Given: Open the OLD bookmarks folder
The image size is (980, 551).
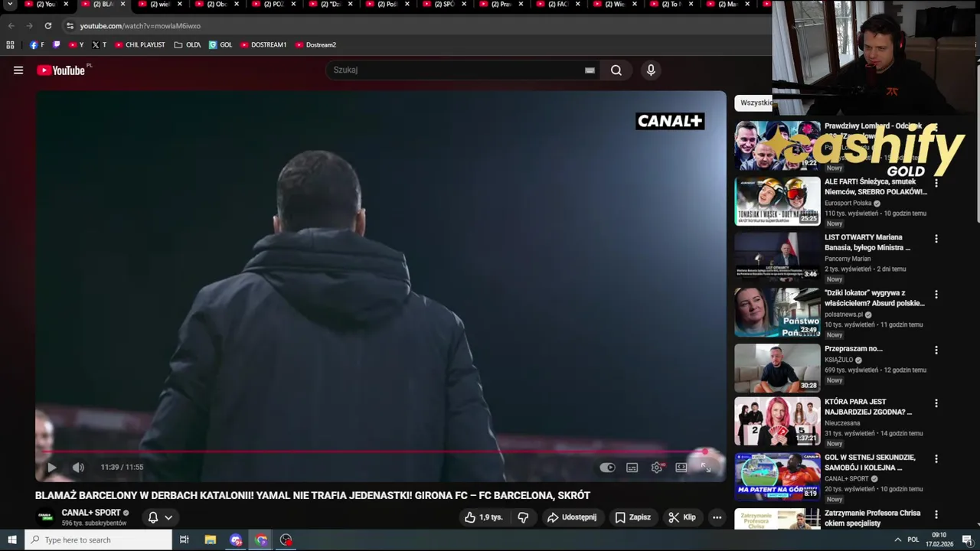Looking at the screenshot, I should [x=188, y=45].
